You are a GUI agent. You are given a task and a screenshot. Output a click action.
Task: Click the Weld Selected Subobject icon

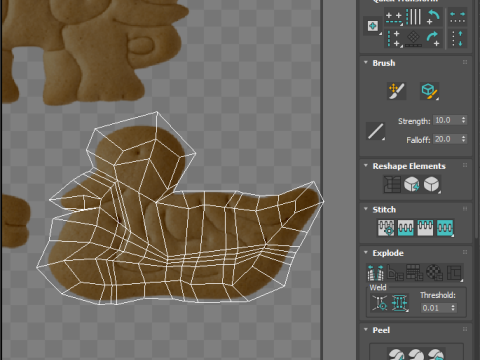click(x=399, y=303)
